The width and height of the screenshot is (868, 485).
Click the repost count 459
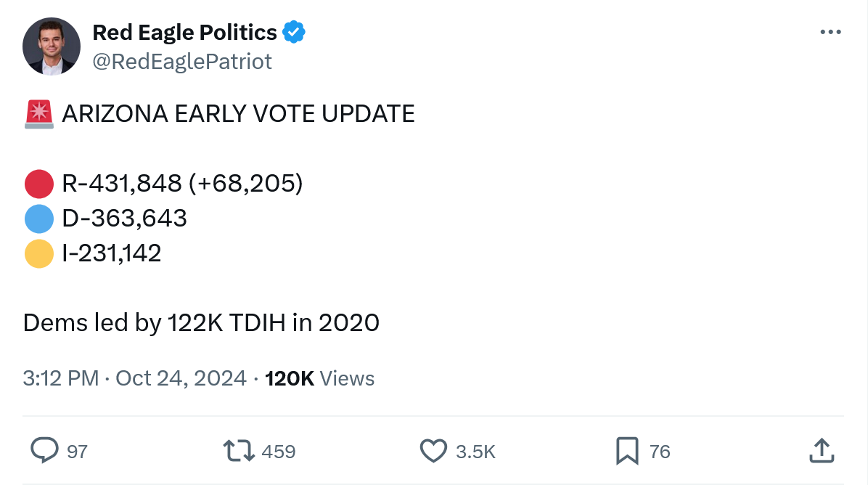[x=278, y=452]
